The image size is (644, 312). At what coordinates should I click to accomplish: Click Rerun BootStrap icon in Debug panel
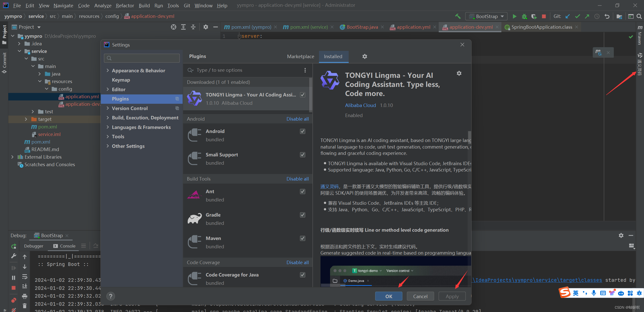tap(14, 246)
